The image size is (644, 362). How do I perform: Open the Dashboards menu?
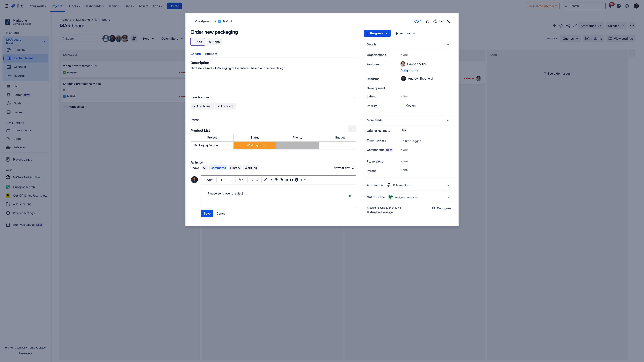[94, 6]
